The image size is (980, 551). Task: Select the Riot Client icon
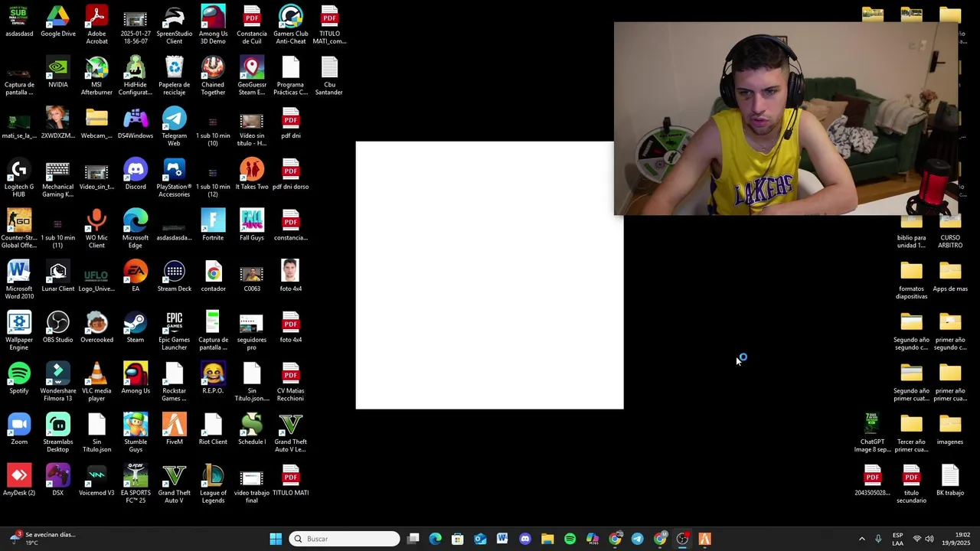click(x=213, y=429)
